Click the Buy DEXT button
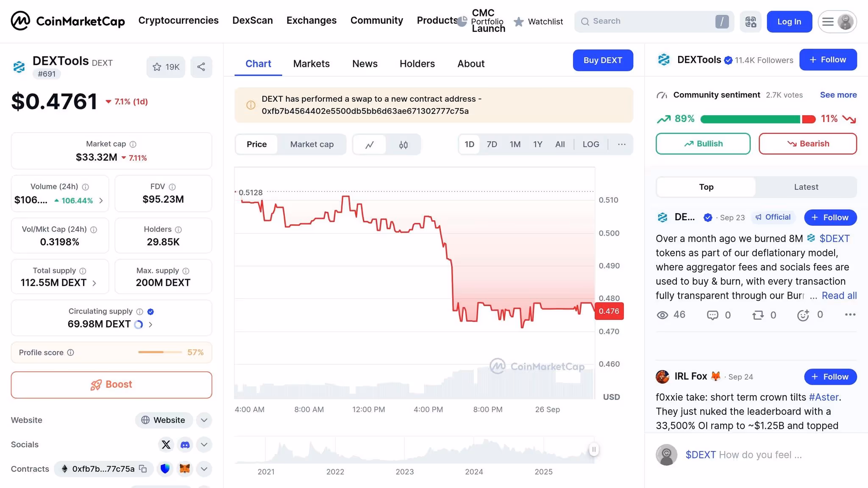868x488 pixels. pos(603,60)
